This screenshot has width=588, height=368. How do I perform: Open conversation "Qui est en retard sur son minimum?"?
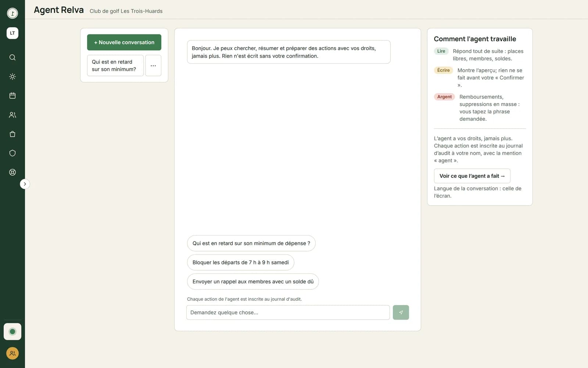tap(115, 66)
